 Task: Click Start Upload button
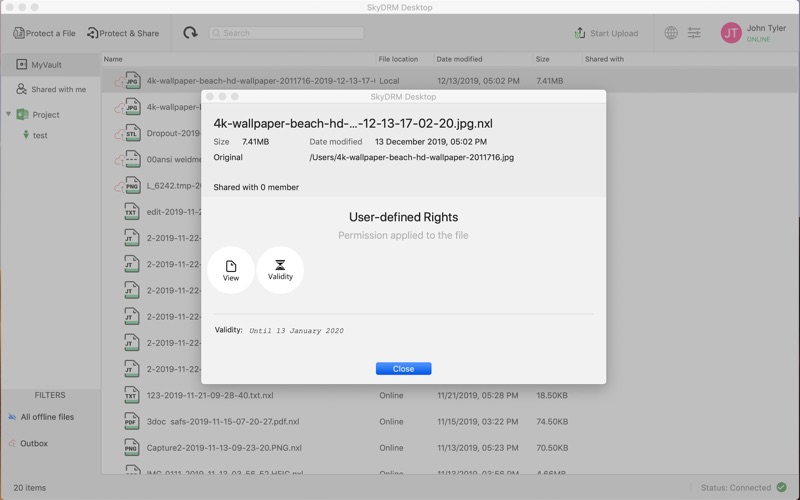point(606,33)
